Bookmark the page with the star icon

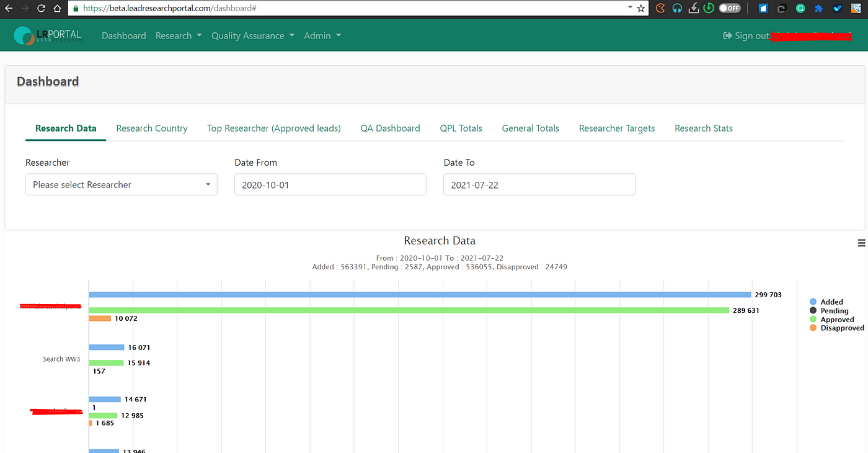click(641, 8)
